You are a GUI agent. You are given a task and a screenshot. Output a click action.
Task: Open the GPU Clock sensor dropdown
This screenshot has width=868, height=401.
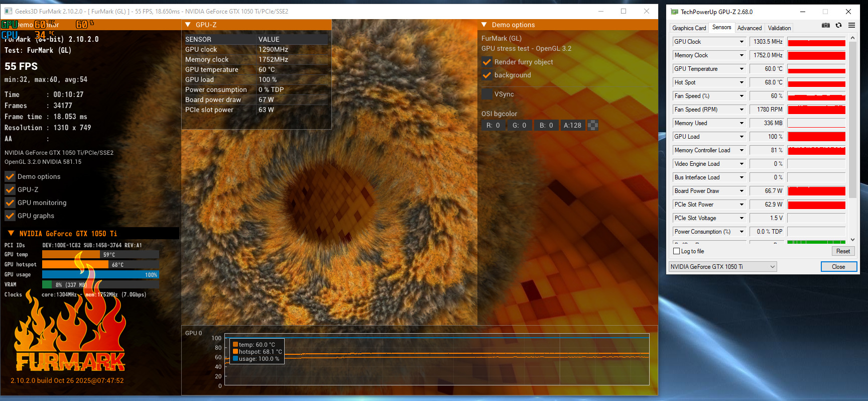click(741, 42)
